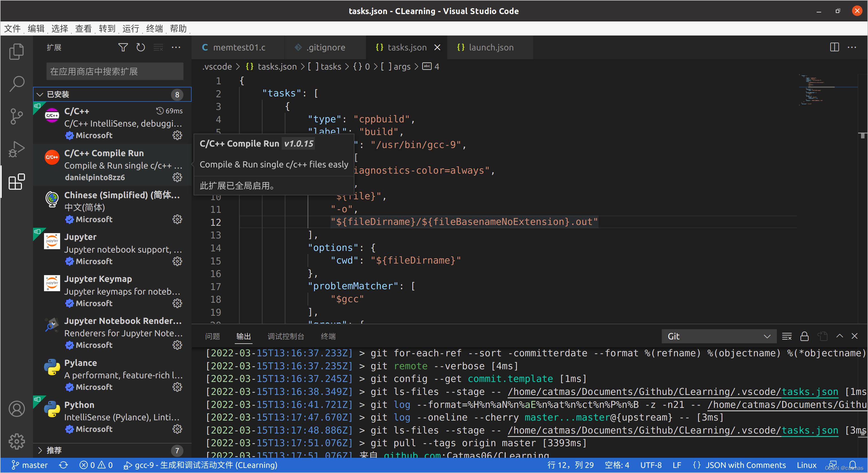Image resolution: width=868 pixels, height=473 pixels.
Task: Click the Split Editor icon in top right
Action: coord(835,47)
